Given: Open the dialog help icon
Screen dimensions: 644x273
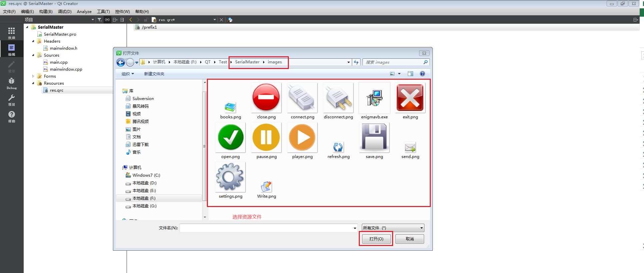Looking at the screenshot, I should 422,74.
